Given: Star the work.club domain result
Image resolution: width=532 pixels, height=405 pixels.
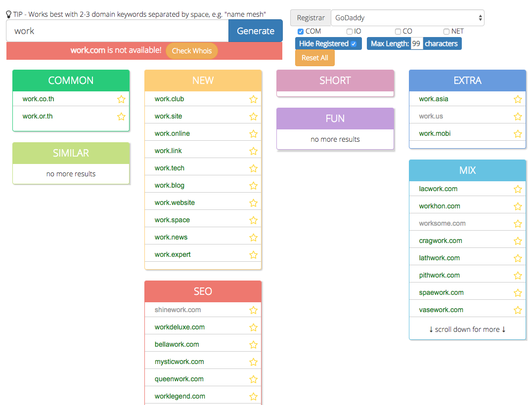Looking at the screenshot, I should point(253,99).
